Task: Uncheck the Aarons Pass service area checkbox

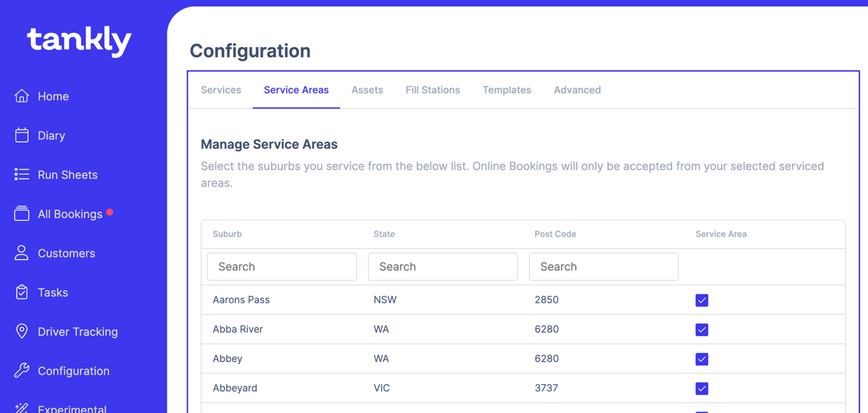Action: (702, 300)
